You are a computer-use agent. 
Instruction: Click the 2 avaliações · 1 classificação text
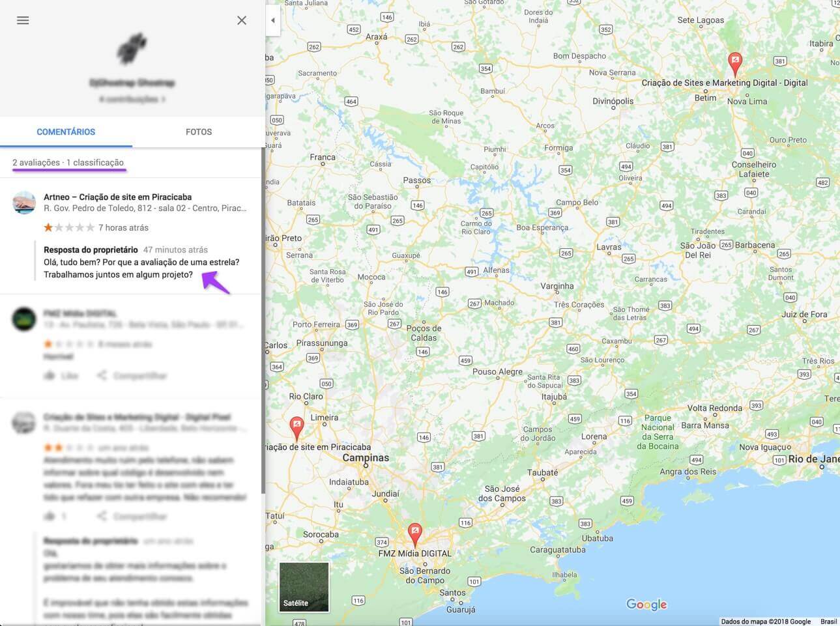click(x=68, y=162)
